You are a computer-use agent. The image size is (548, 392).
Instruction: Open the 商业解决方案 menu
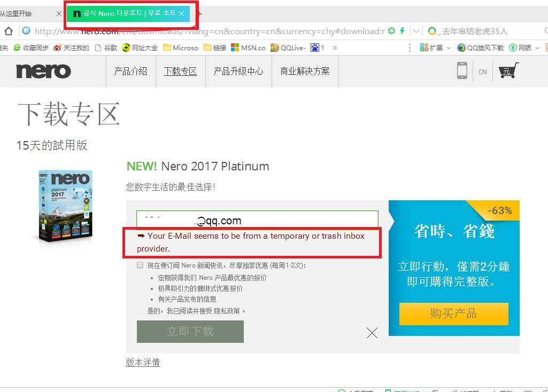click(x=305, y=71)
